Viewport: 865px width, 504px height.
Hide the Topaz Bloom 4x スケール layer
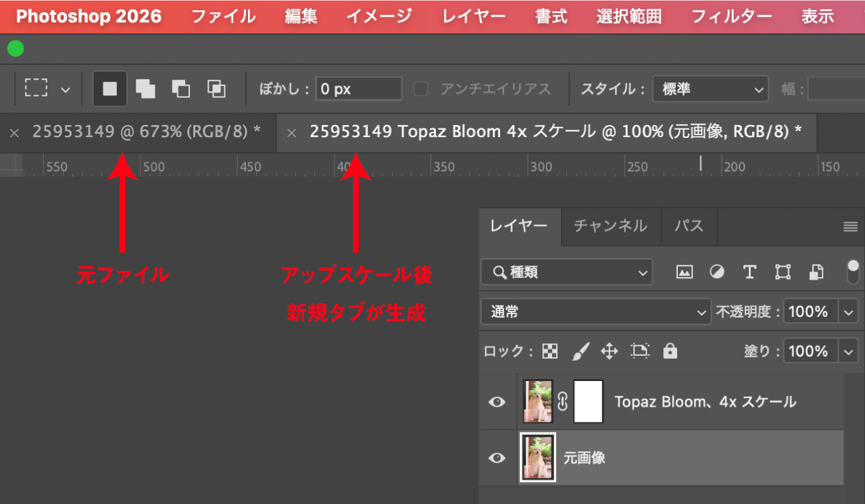(497, 401)
